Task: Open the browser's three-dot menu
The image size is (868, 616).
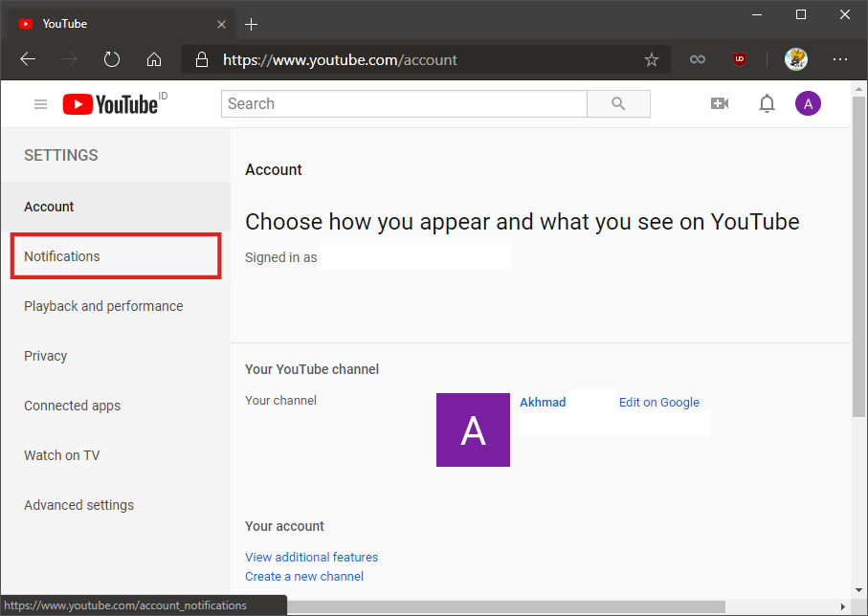Action: coord(839,59)
